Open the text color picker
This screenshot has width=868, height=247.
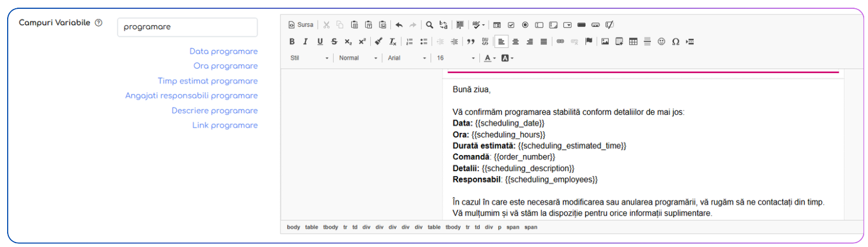(x=489, y=58)
